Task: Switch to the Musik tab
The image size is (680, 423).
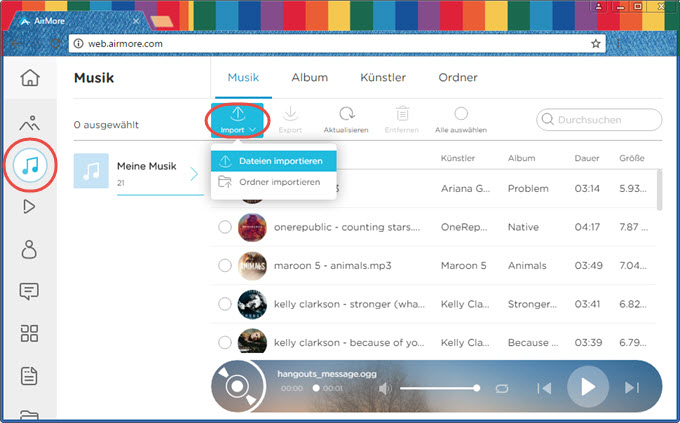Action: pos(243,78)
